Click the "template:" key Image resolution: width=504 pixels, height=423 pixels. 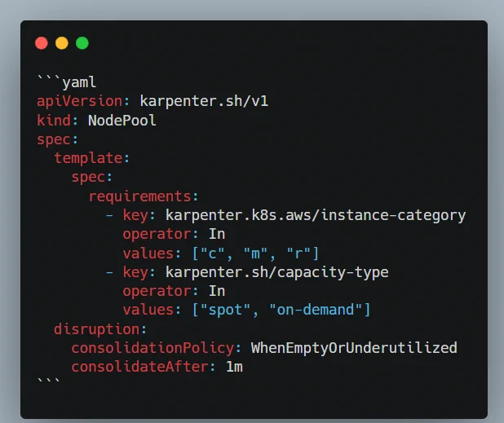click(x=91, y=158)
